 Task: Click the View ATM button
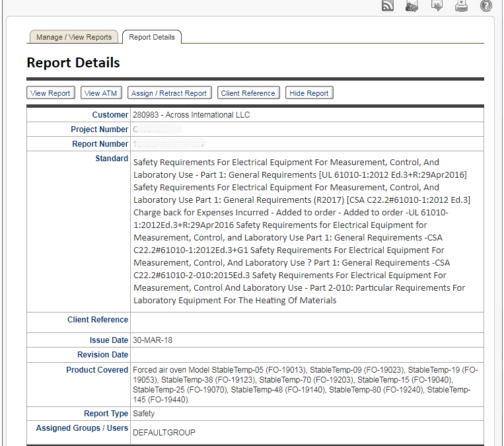point(101,93)
